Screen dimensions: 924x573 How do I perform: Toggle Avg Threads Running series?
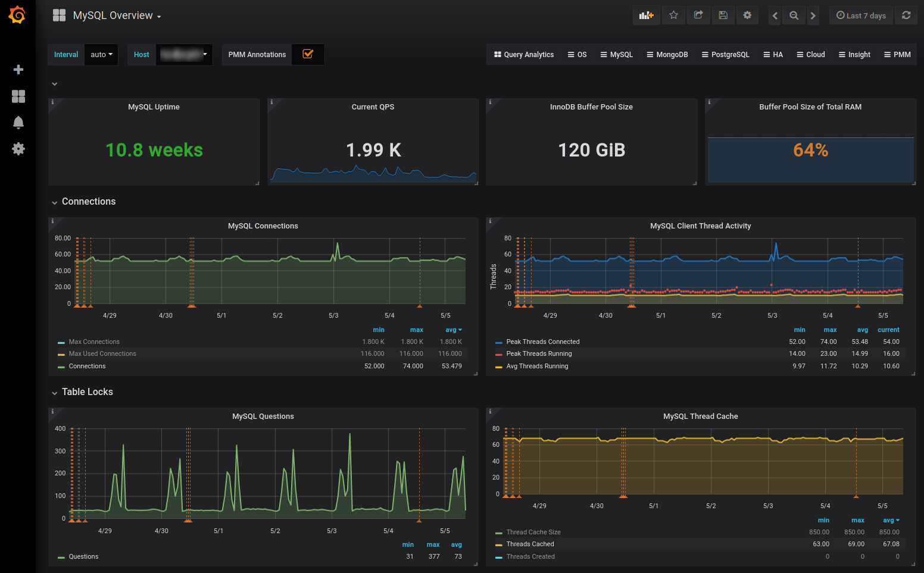click(x=537, y=366)
